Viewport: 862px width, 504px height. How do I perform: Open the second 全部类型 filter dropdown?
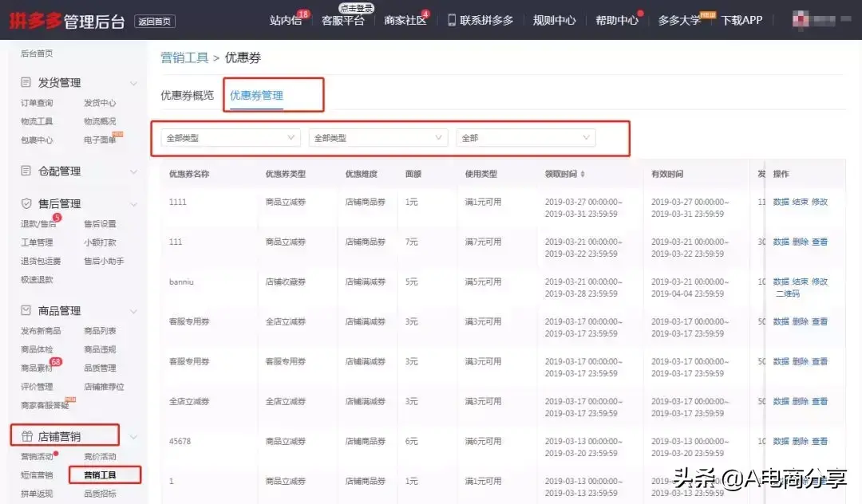pyautogui.click(x=378, y=138)
